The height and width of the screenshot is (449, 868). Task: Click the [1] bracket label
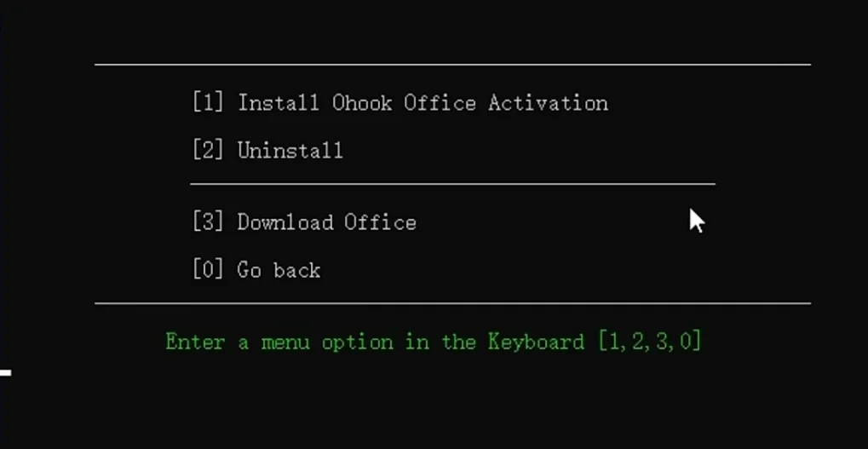coord(208,103)
